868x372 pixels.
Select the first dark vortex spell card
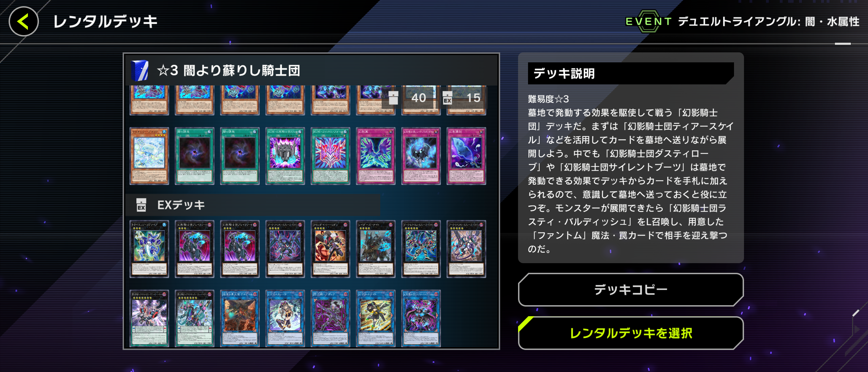[195, 156]
